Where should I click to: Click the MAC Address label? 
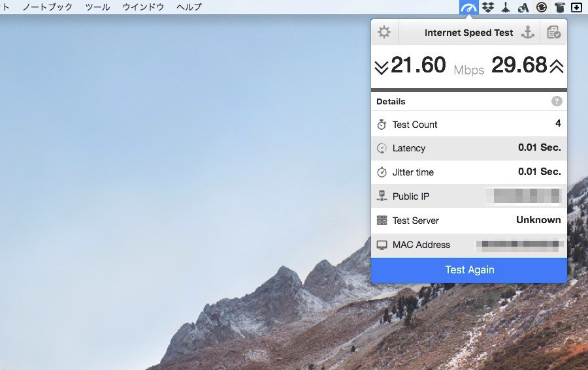tap(421, 245)
